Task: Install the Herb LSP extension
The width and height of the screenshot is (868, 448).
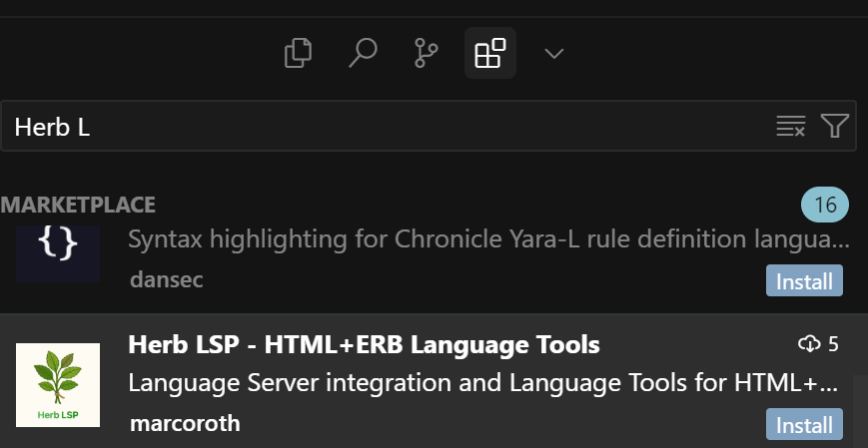Action: (804, 424)
